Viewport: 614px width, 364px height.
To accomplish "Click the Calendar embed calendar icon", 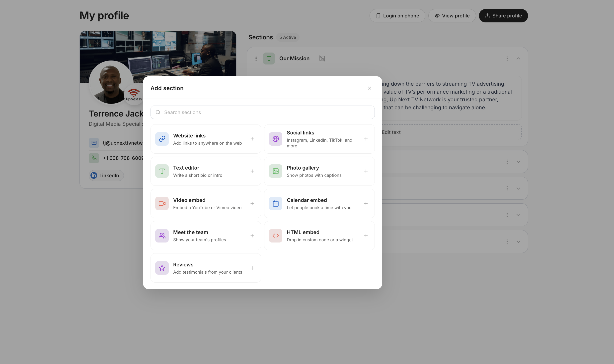I will (x=276, y=203).
